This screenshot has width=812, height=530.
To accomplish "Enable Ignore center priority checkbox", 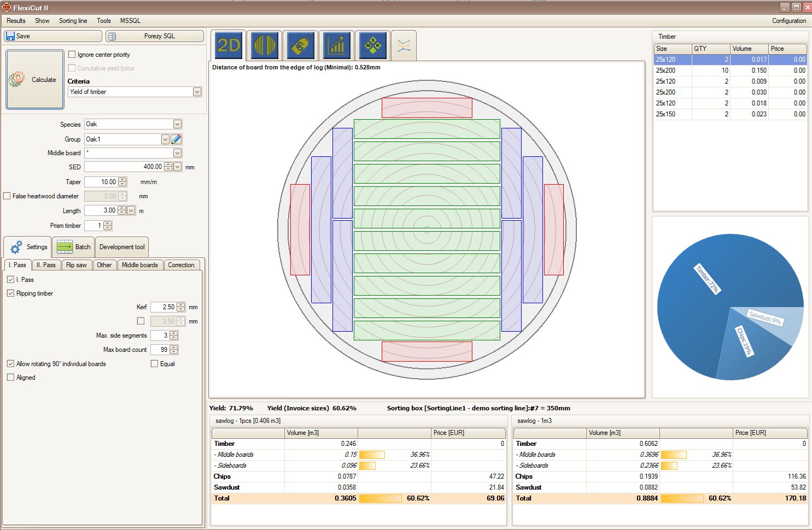I will click(72, 55).
